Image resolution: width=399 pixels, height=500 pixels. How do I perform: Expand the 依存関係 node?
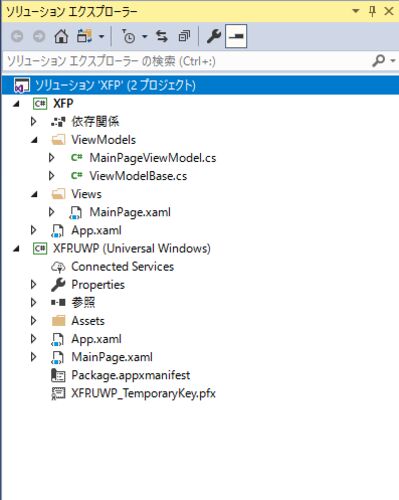[33, 122]
